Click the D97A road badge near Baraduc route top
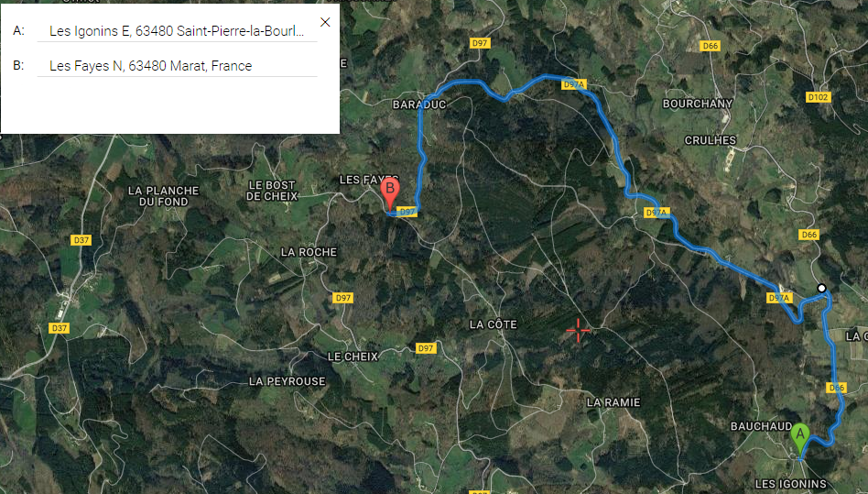 [573, 84]
